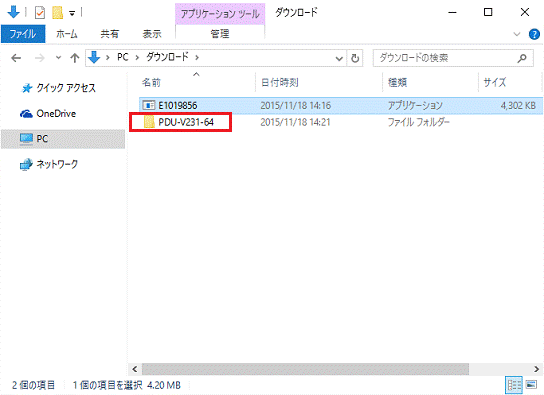Open the ファイル menu tab
Screen dimensions: 544x395
23,34
